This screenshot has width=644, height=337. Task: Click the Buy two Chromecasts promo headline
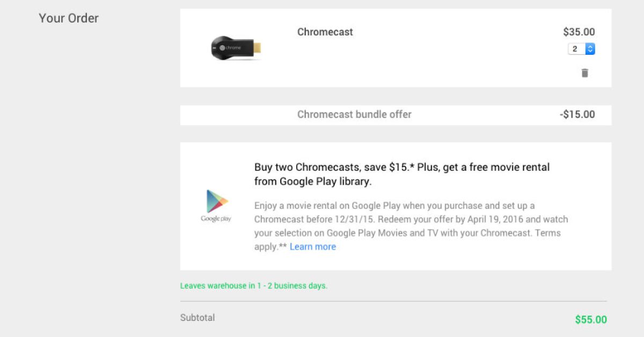pos(401,174)
